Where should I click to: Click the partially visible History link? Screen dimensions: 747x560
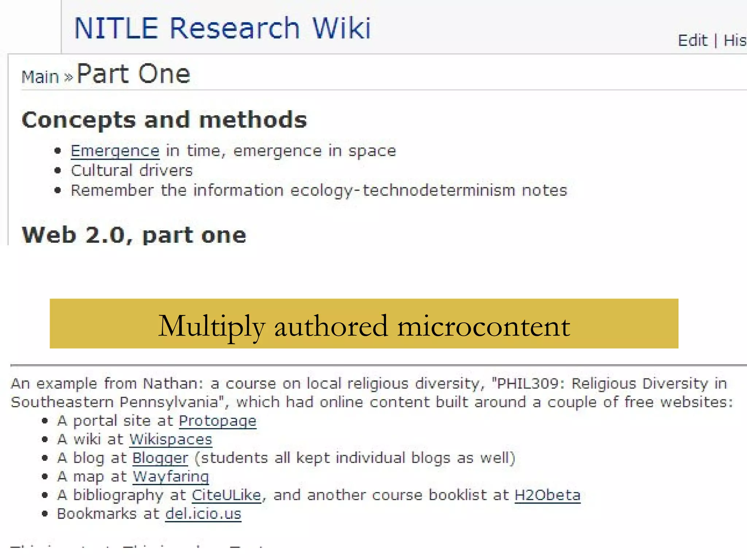[735, 40]
